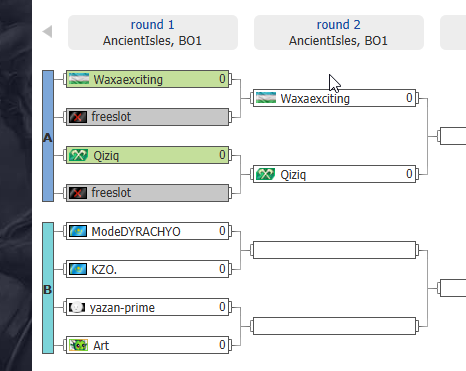Click the KZO. player name
The width and height of the screenshot is (466, 371).
(104, 269)
